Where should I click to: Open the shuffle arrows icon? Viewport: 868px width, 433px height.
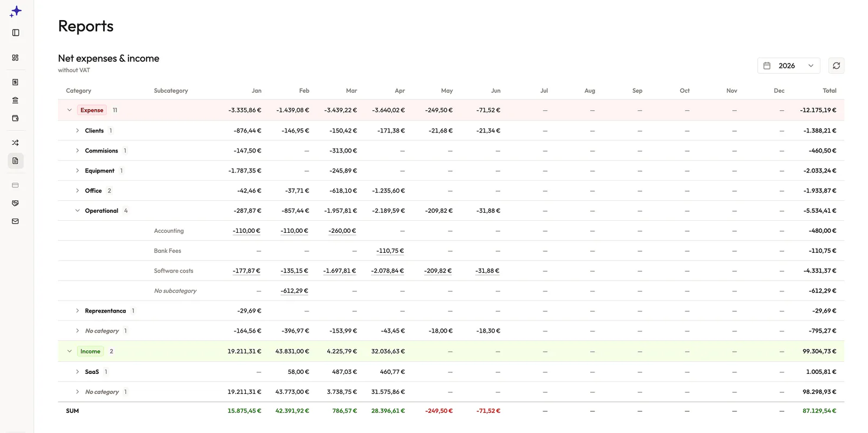pyautogui.click(x=15, y=143)
